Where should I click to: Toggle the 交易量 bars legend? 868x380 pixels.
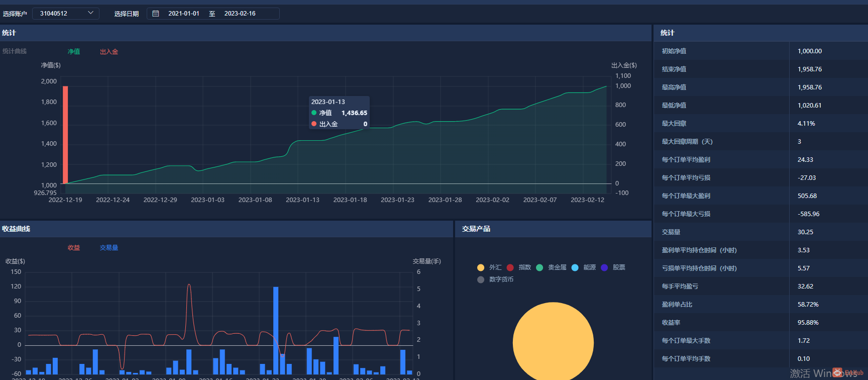(x=109, y=248)
